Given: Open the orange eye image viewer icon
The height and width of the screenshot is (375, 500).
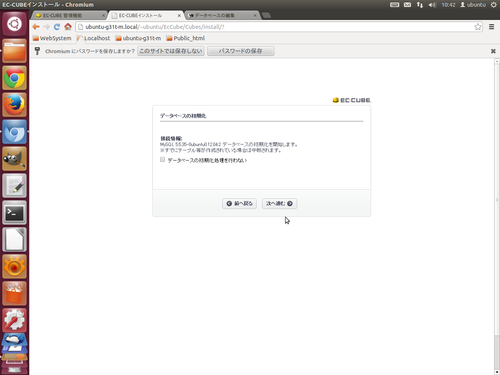Looking at the screenshot, I should (14, 267).
